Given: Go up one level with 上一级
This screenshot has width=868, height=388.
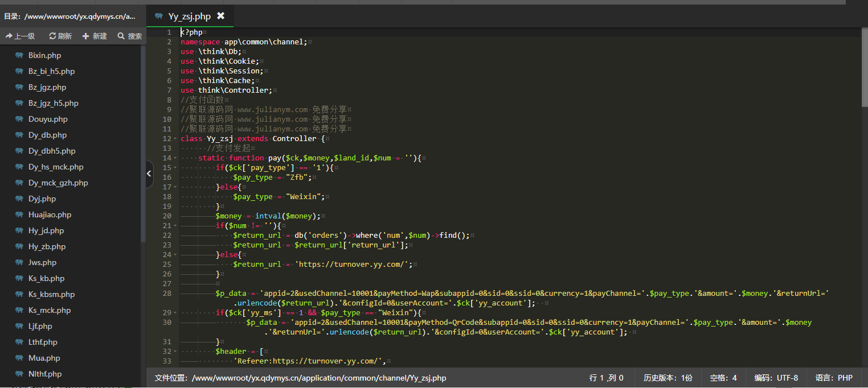Looking at the screenshot, I should point(21,36).
